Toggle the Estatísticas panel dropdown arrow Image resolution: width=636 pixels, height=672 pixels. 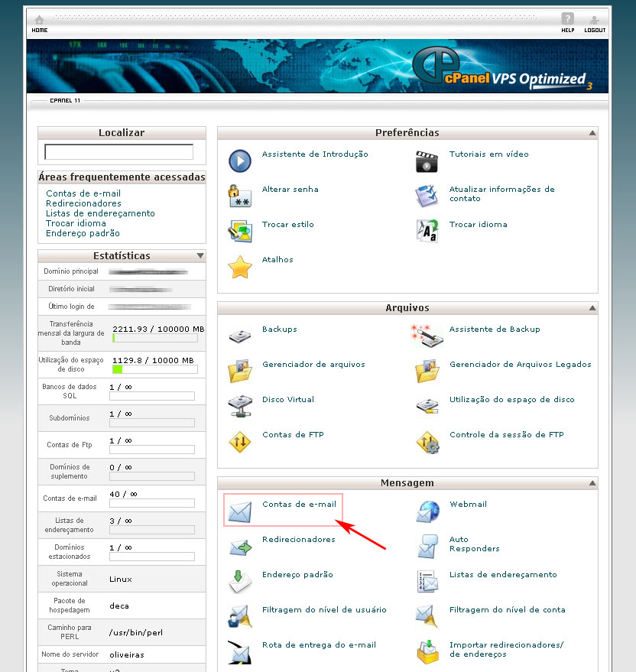(x=200, y=256)
